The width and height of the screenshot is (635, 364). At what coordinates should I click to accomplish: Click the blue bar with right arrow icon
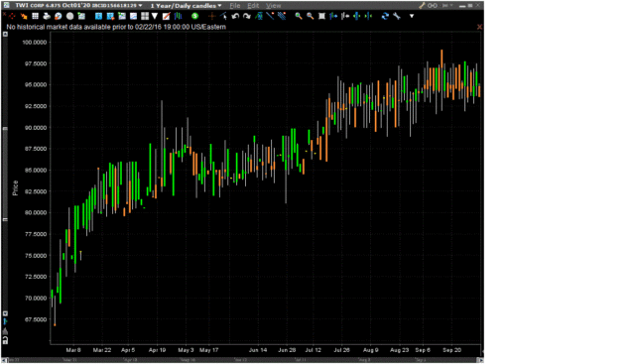coord(333,16)
